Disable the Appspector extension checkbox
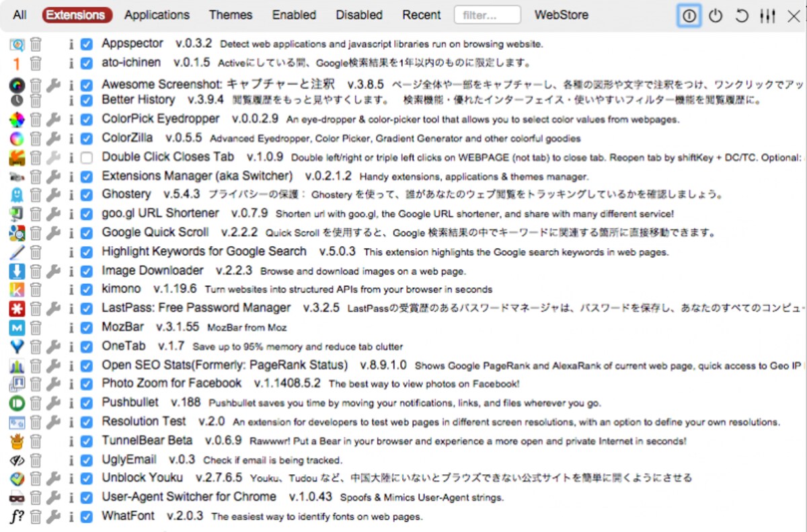Viewport: 807px width, 532px height. tap(86, 44)
